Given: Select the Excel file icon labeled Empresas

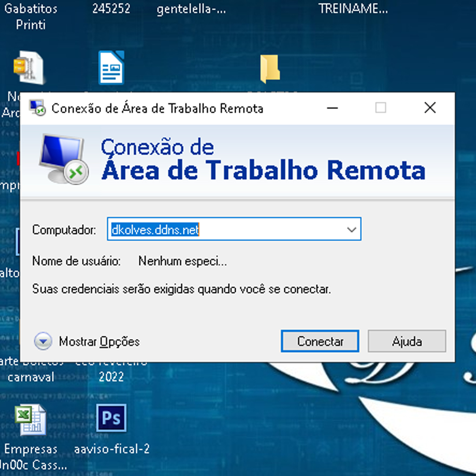Looking at the screenshot, I should (x=30, y=420).
